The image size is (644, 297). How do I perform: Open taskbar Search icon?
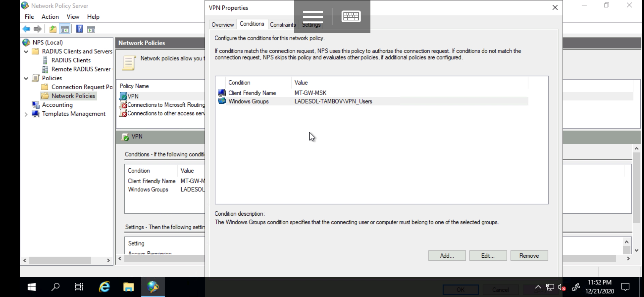(x=55, y=287)
